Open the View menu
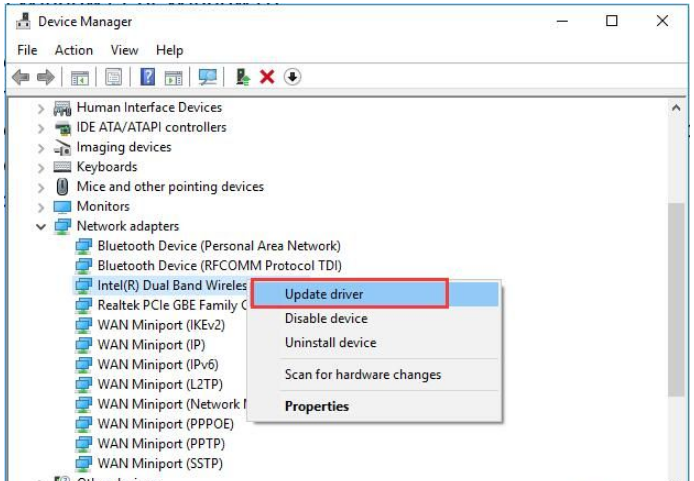 tap(124, 50)
